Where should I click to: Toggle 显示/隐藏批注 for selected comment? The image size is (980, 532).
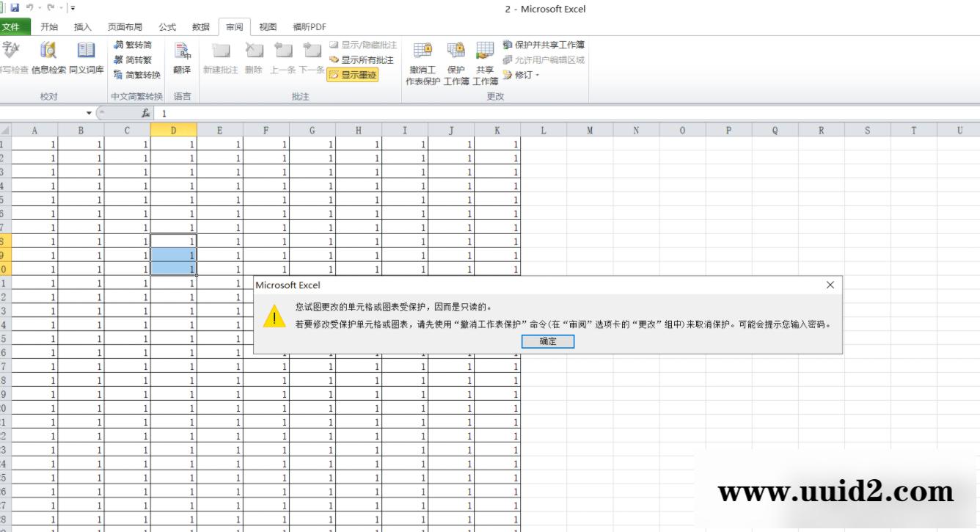click(362, 45)
